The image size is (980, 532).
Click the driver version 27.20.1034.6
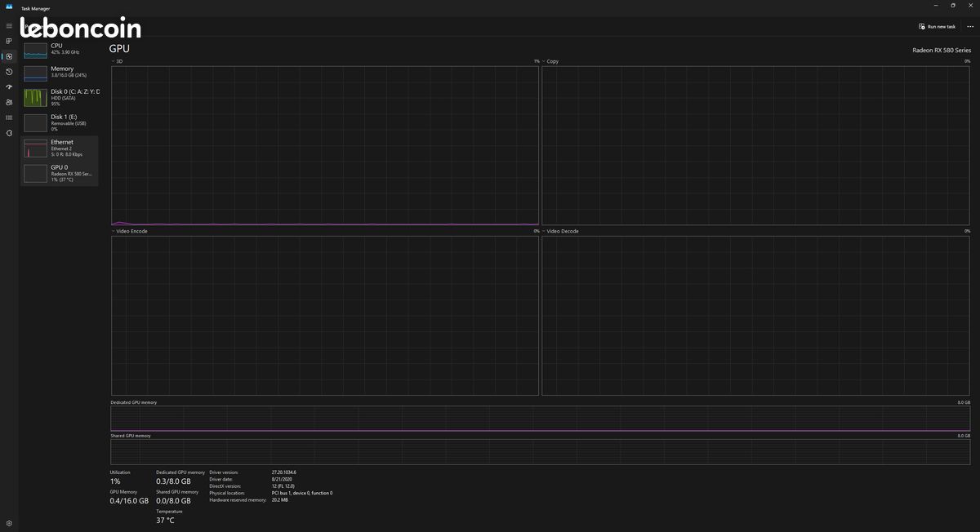(284, 472)
